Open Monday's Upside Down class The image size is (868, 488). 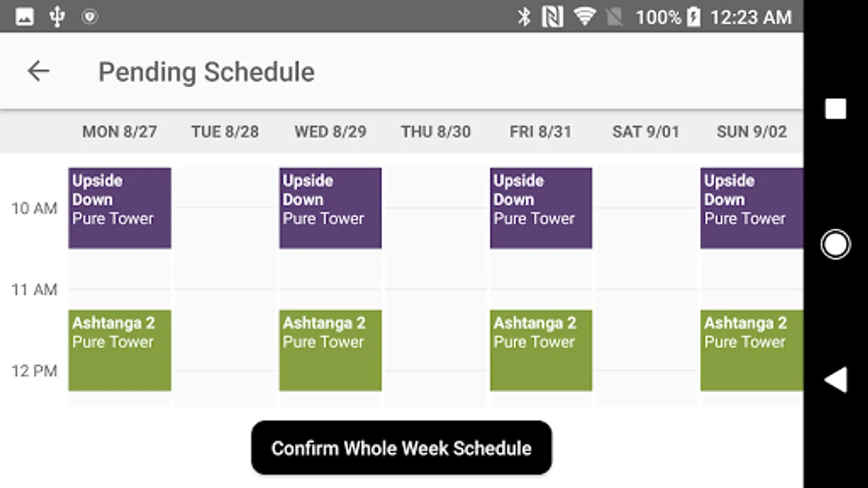(120, 208)
